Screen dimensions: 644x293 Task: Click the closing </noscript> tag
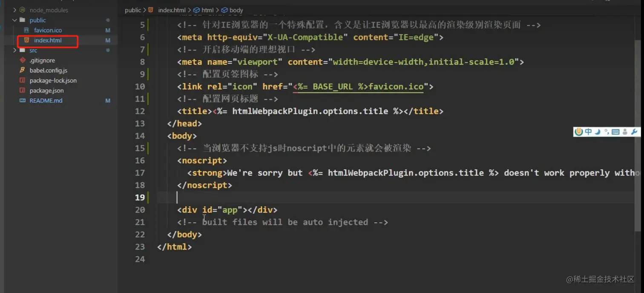204,185
